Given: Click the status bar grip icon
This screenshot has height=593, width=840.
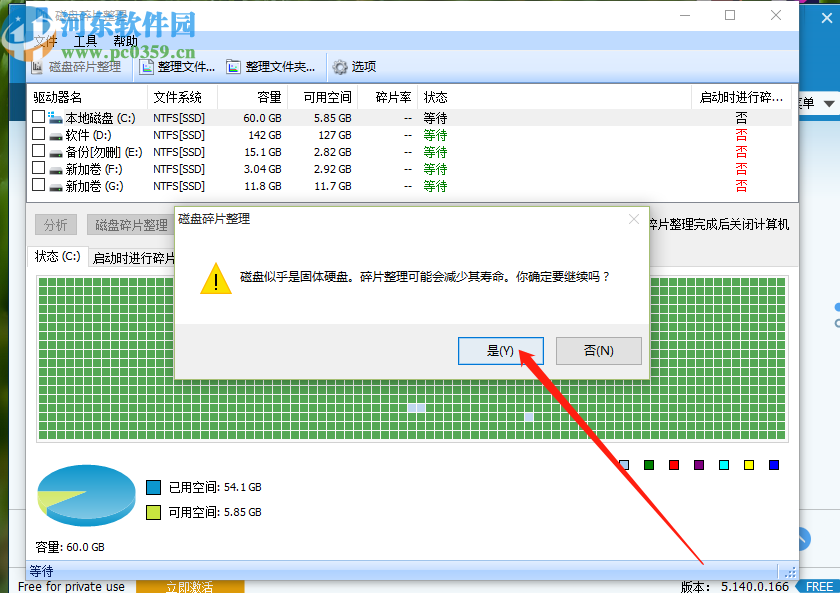Looking at the screenshot, I should click(790, 572).
